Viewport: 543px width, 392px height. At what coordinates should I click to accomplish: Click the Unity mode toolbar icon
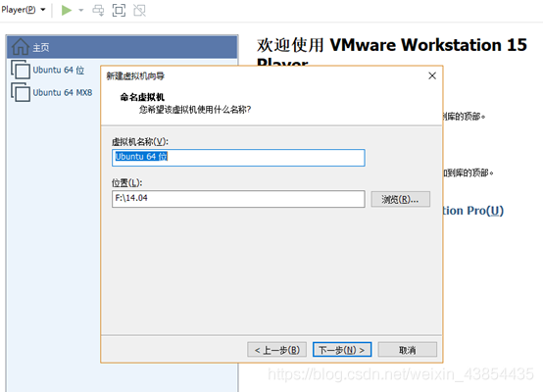click(139, 10)
